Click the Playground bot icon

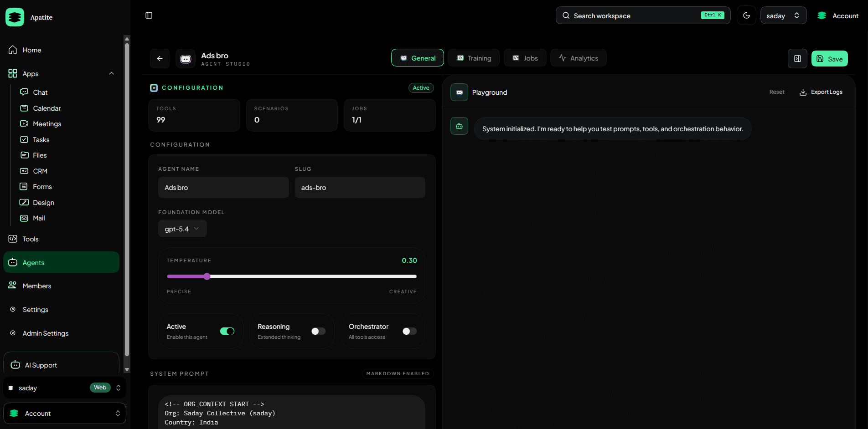click(x=459, y=92)
